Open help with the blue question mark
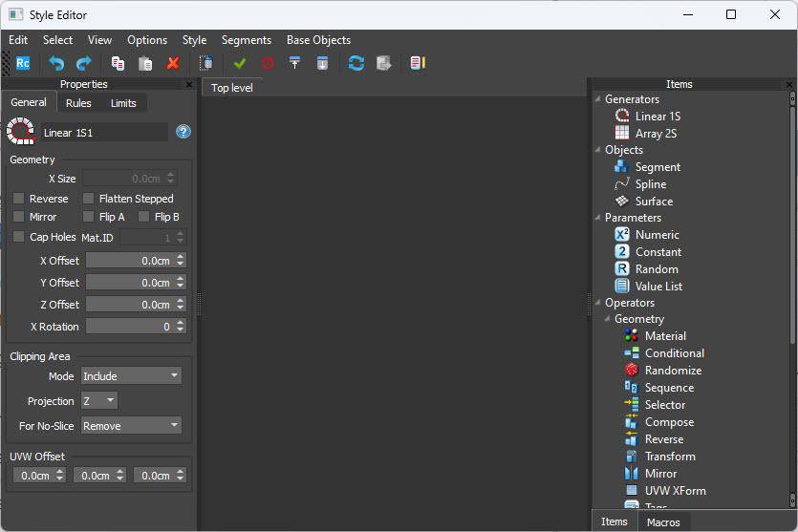This screenshot has height=532, width=798. pyautogui.click(x=183, y=132)
